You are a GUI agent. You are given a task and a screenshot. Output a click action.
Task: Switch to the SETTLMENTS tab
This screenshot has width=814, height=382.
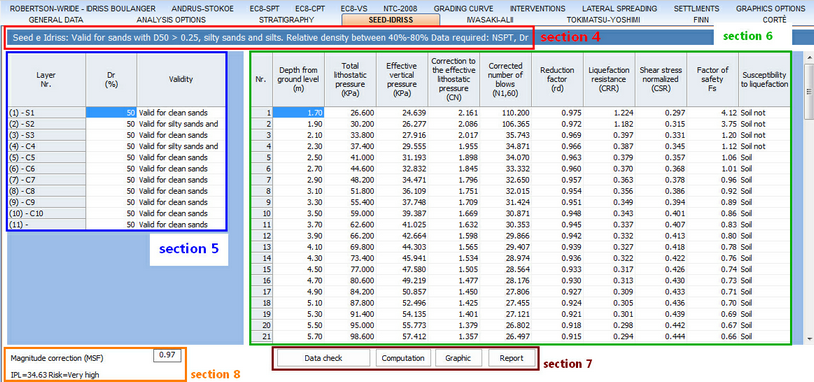(697, 8)
